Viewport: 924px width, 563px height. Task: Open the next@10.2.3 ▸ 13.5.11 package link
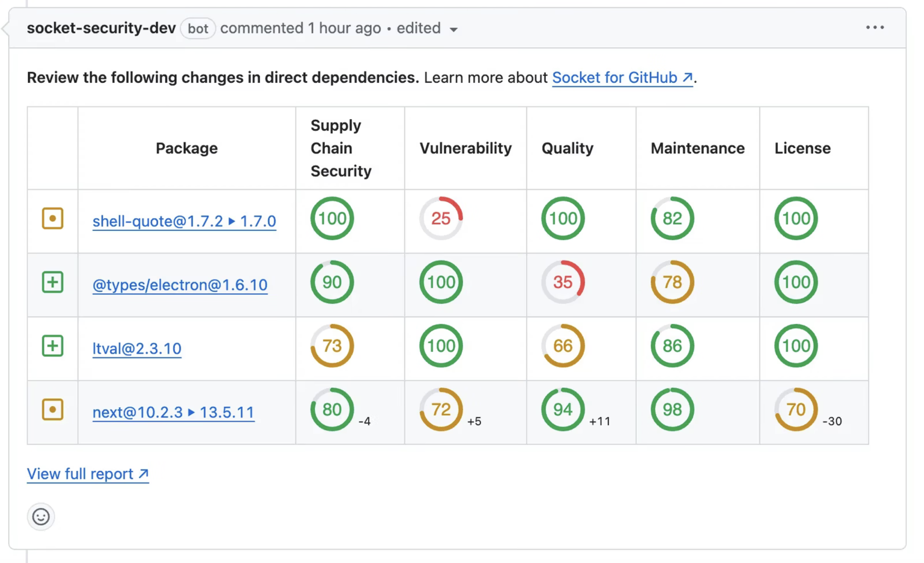[173, 413]
